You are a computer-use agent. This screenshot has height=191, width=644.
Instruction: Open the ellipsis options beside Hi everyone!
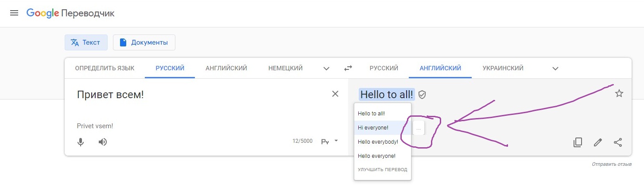coord(419,128)
